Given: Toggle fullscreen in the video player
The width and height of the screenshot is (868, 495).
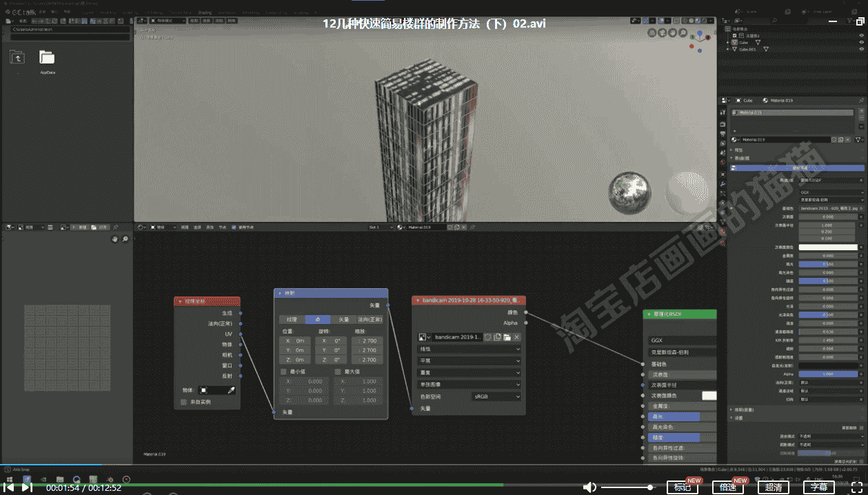Looking at the screenshot, I should click(857, 487).
